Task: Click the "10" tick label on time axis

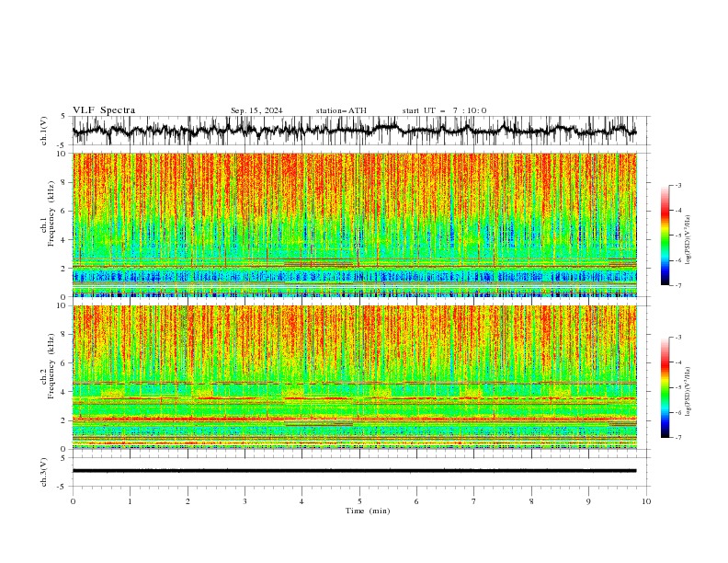Action: (x=646, y=501)
